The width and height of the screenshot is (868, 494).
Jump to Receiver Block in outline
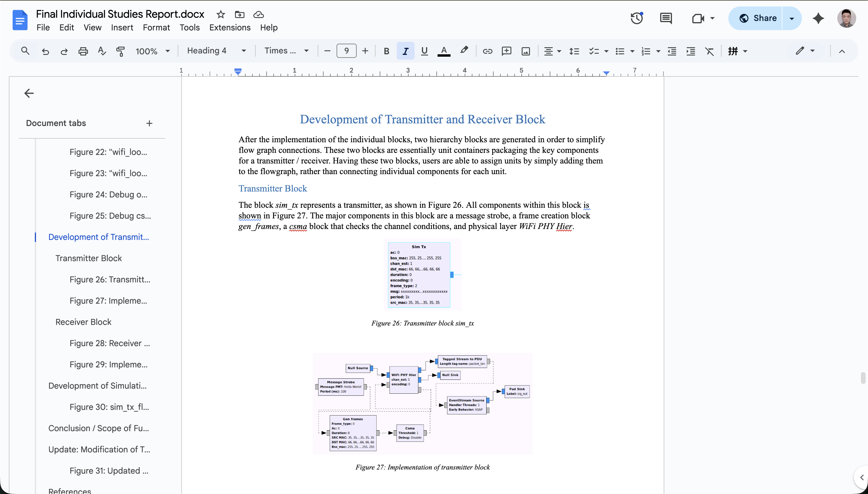tap(83, 322)
